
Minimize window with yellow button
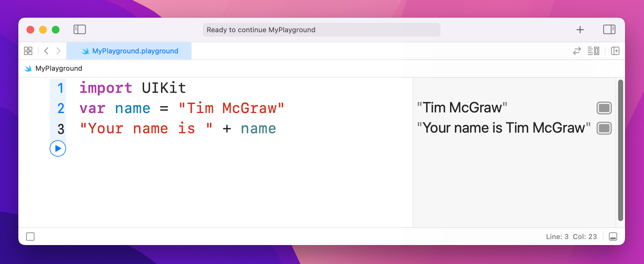click(x=43, y=30)
